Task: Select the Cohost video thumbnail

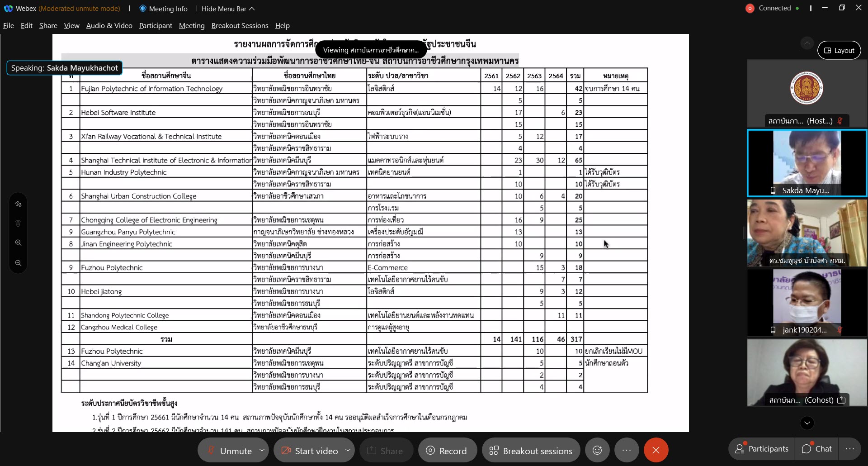Action: 807,372
